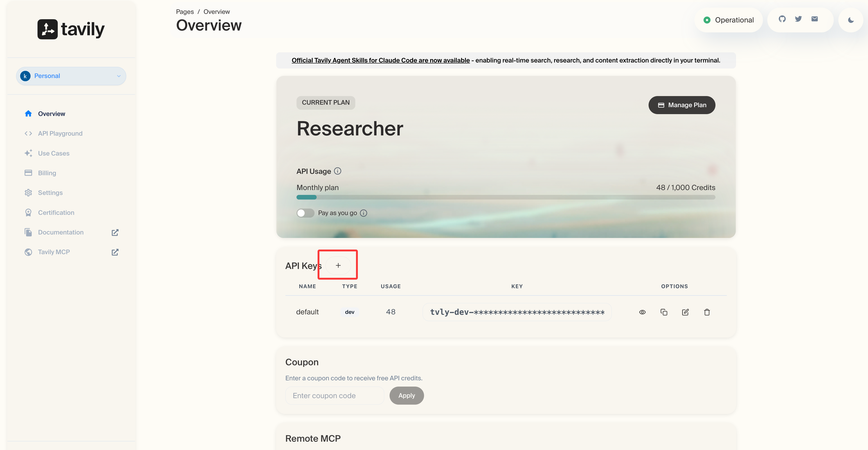Click the API Usage info icon
Screen dimensions: 868x450
(337, 171)
